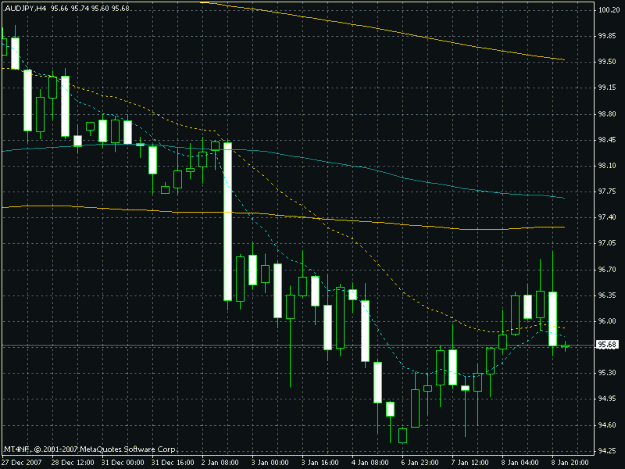This screenshot has height=469, width=625.
Task: Select the 96.00 price level label
Action: click(x=606, y=321)
